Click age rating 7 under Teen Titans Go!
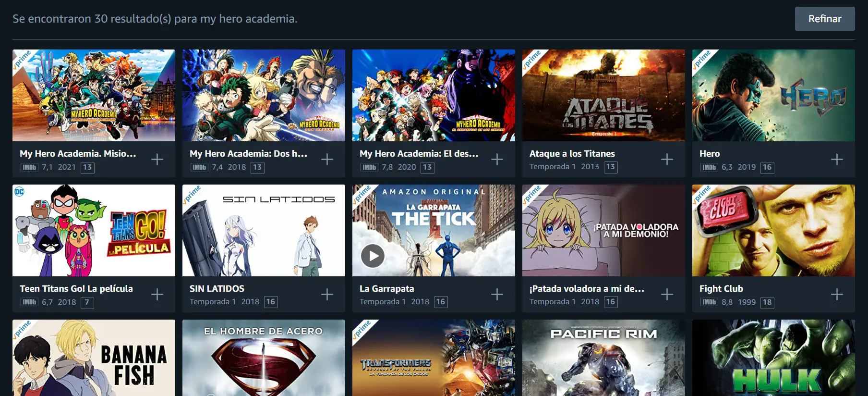This screenshot has width=868, height=396. [87, 302]
